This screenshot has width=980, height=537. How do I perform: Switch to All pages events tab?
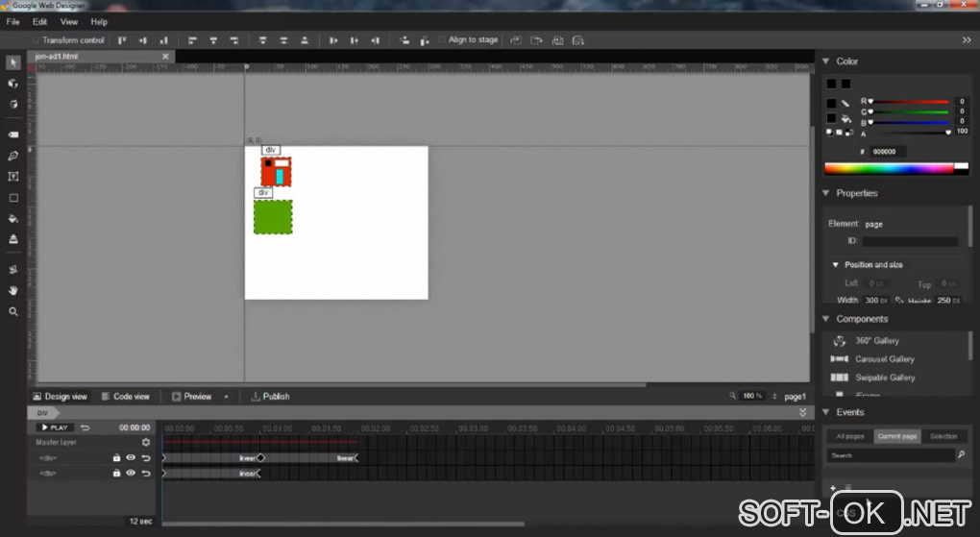click(850, 436)
